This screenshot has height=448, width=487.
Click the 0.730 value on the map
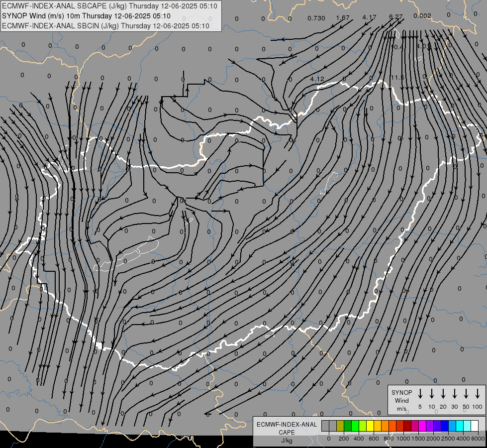click(x=316, y=18)
